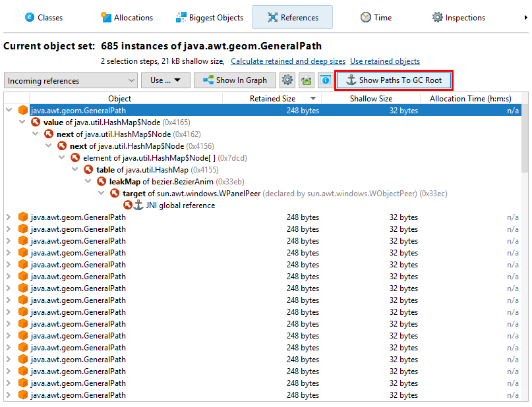Screen dimensions: 532x407
Task: Click the blue C icon on Classes tab
Action: [x=30, y=17]
